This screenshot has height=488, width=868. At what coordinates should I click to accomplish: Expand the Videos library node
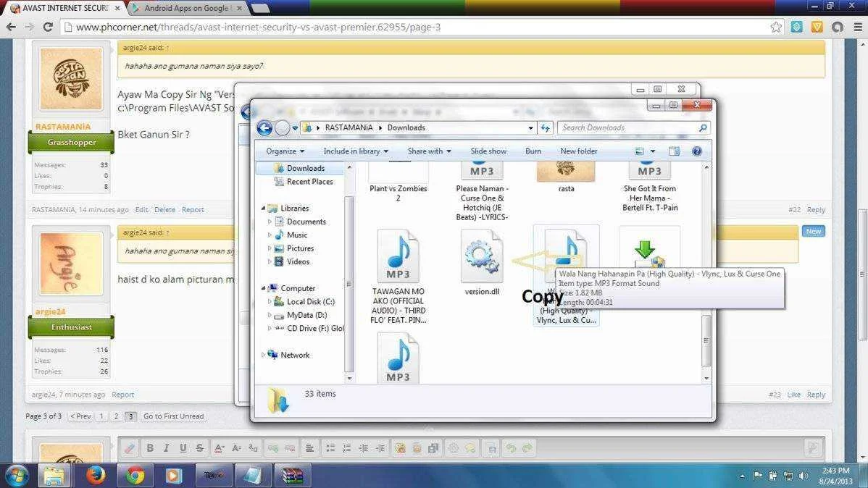(270, 261)
